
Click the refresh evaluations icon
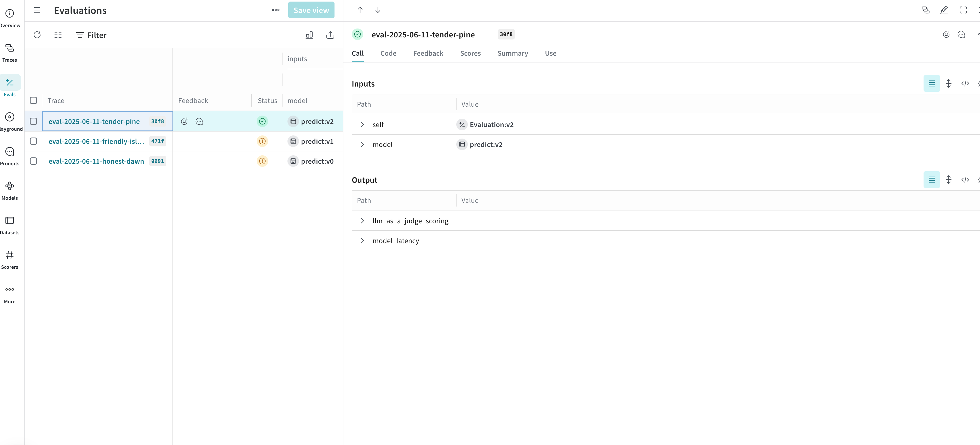click(37, 35)
